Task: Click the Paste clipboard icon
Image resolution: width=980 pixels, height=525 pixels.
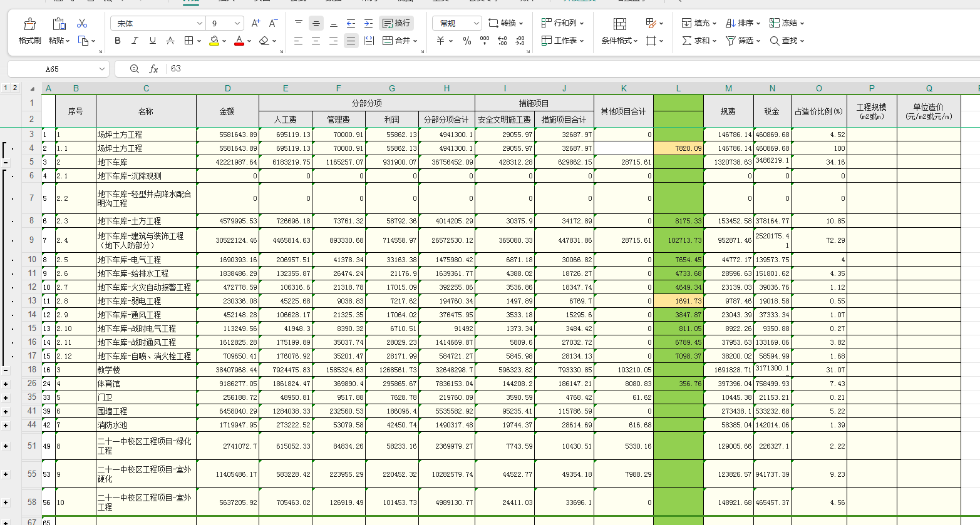Action: [x=59, y=24]
